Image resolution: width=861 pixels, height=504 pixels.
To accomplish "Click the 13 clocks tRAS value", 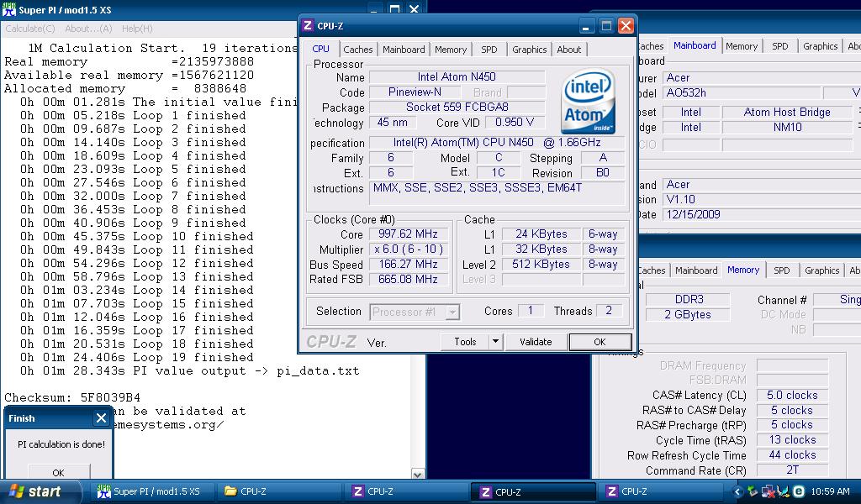I will point(792,440).
